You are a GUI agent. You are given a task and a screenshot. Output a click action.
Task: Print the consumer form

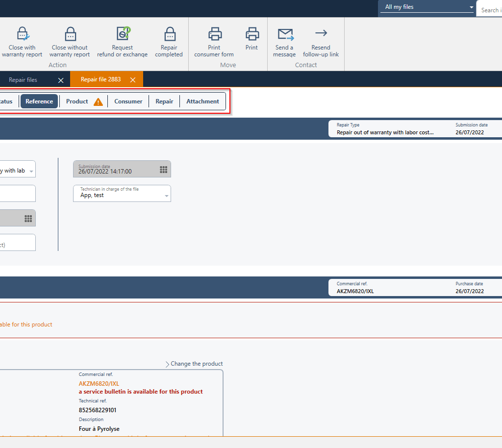tap(214, 34)
